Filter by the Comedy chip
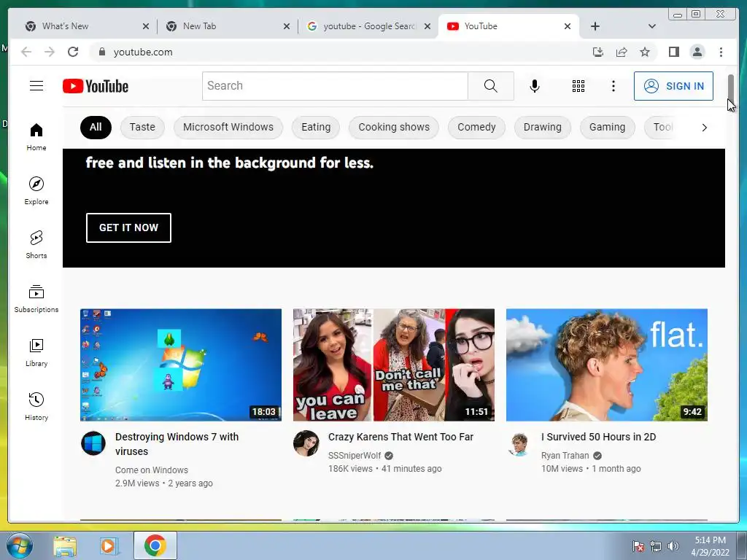Image resolution: width=747 pixels, height=560 pixels. tap(476, 127)
